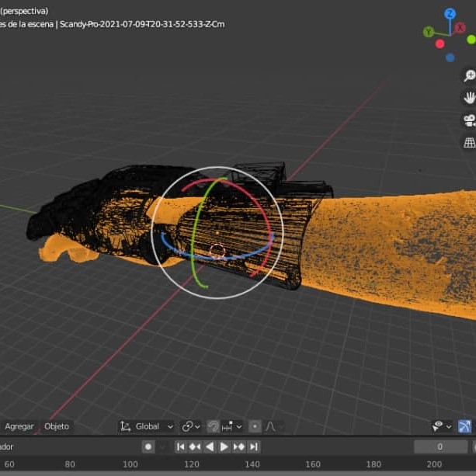Click the blue Z axis on navigation gizmo
The height and width of the screenshot is (476, 476).
tap(450, 14)
